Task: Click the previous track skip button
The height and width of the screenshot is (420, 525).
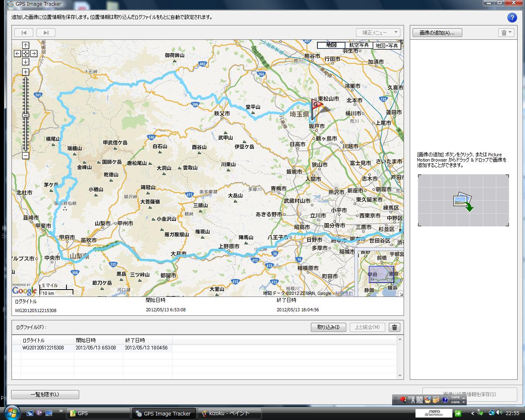Action: [x=24, y=32]
